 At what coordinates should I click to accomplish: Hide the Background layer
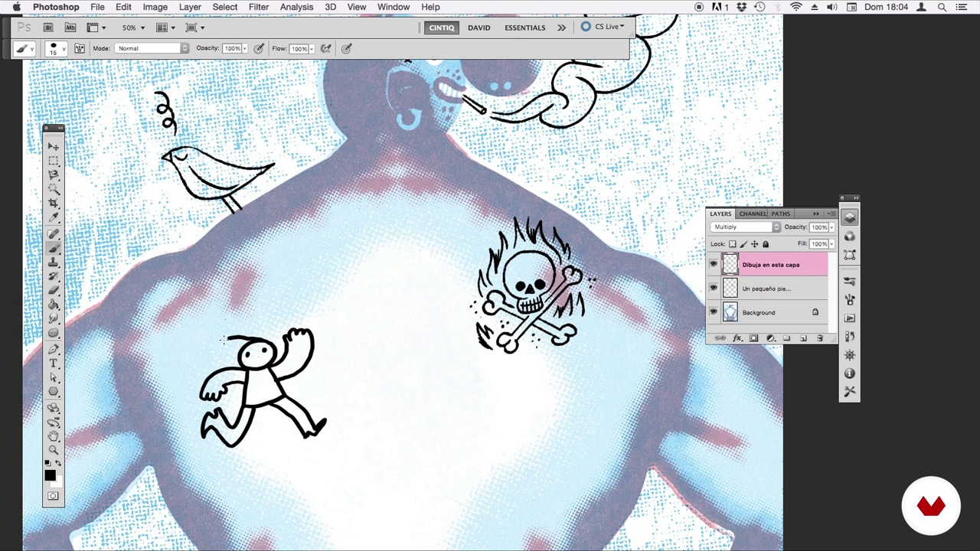coord(714,312)
